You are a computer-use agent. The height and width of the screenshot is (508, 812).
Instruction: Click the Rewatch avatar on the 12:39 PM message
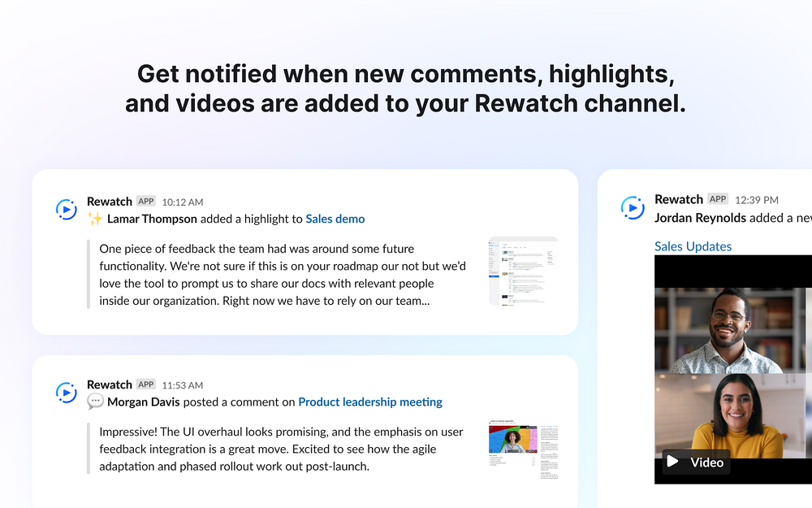pos(633,208)
